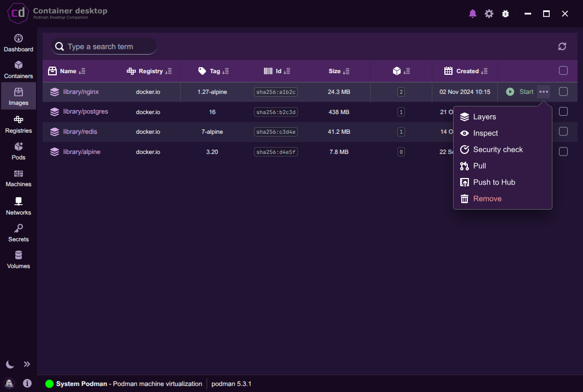Click the podman 5.3.1 version text
583x392 pixels.
[231, 384]
